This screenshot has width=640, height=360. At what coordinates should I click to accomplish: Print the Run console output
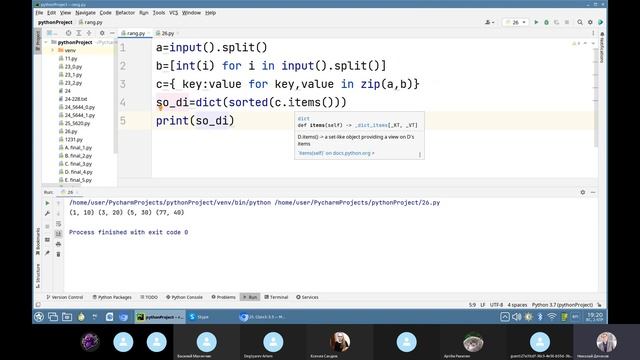tap(58, 244)
